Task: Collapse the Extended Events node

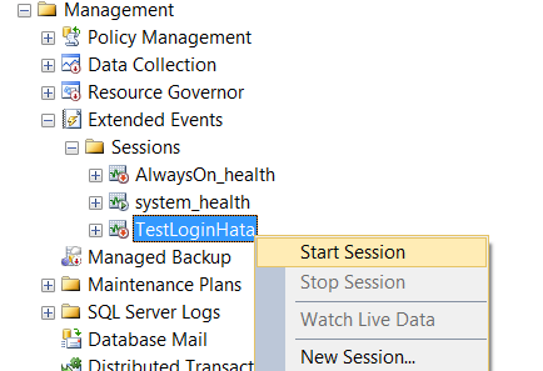Action: tap(48, 121)
